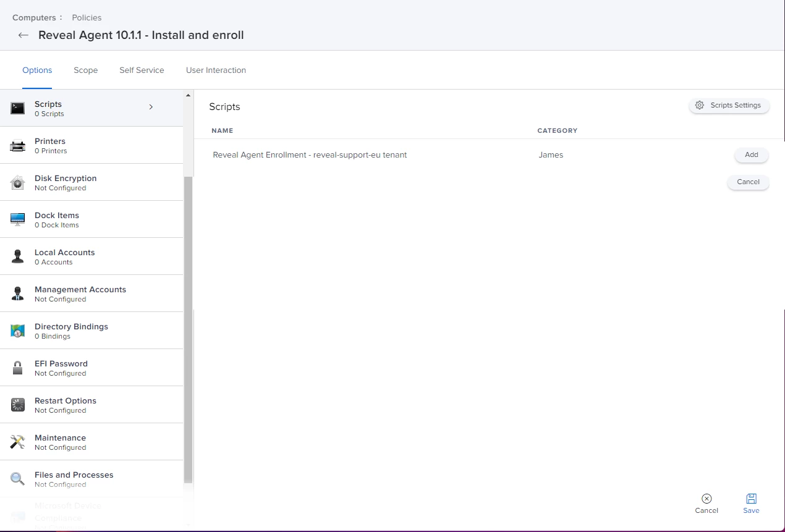Click the gear icon in Scripts Settings
Screen dimensions: 785x532
[700, 106]
